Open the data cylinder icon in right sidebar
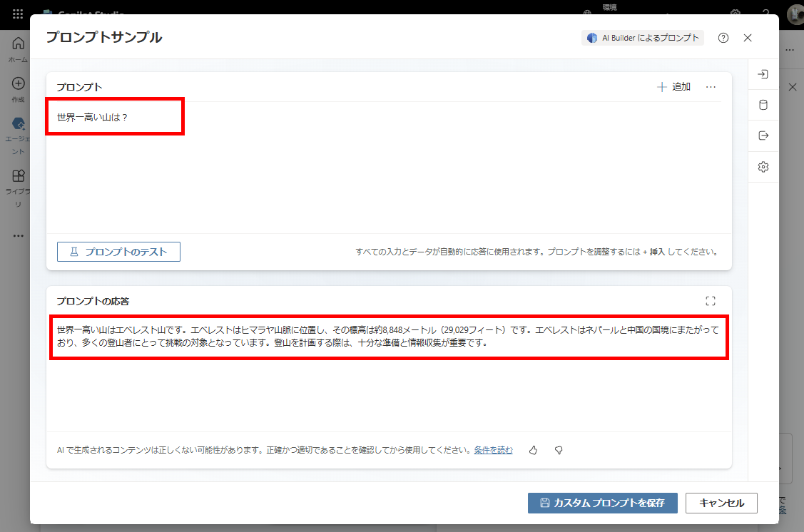This screenshot has width=804, height=532. [x=763, y=106]
